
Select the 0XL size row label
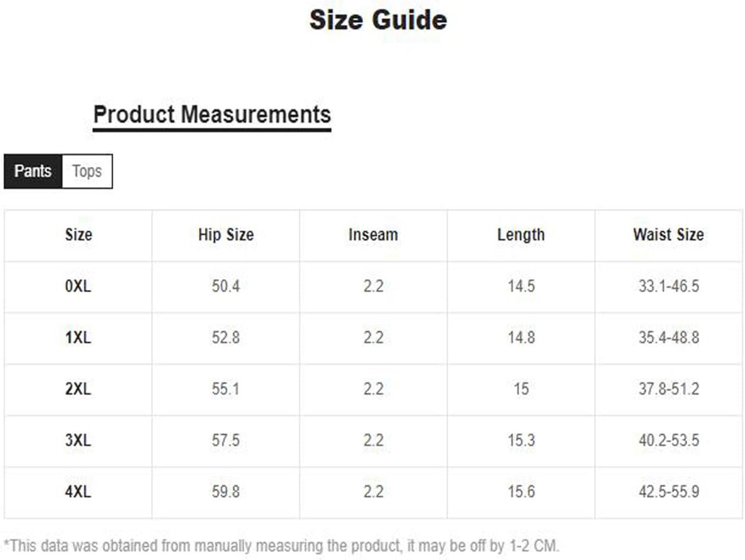click(78, 286)
